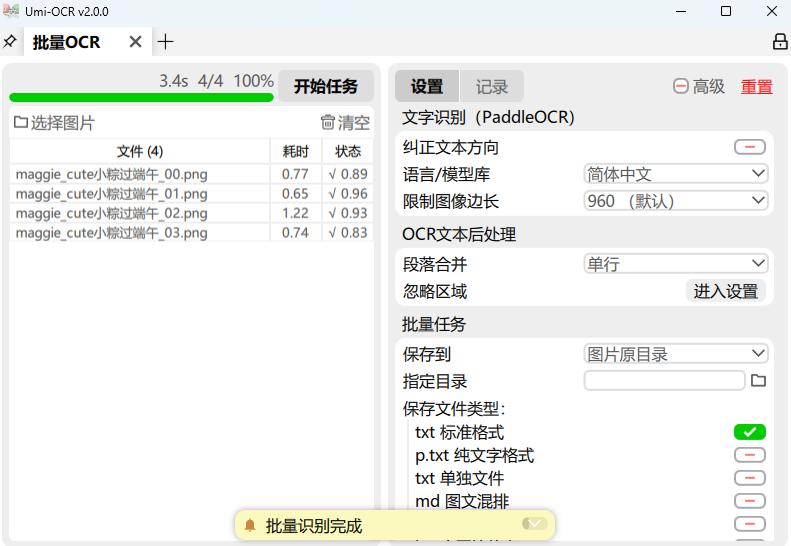Toggle the switch below md 图文混排
The height and width of the screenshot is (546, 791).
click(x=750, y=524)
